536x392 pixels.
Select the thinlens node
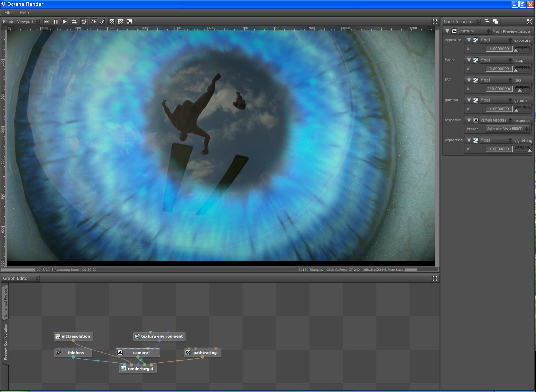(x=74, y=353)
